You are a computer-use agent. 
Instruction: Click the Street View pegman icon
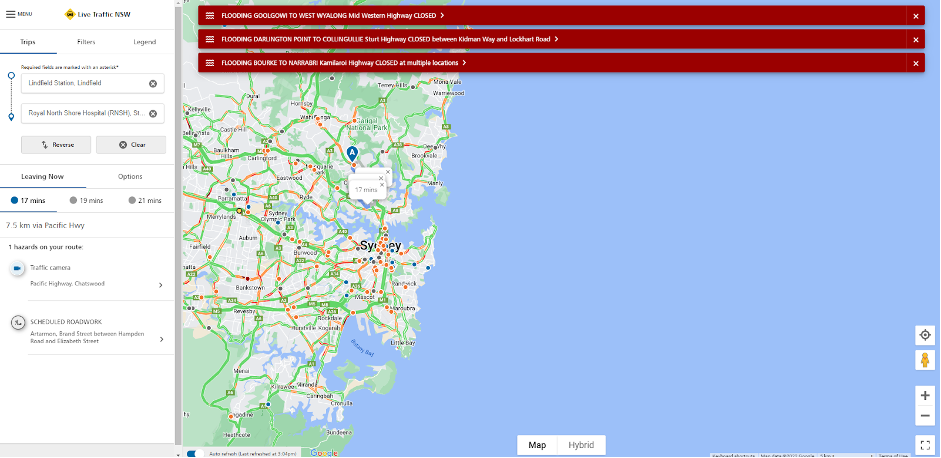coord(925,360)
